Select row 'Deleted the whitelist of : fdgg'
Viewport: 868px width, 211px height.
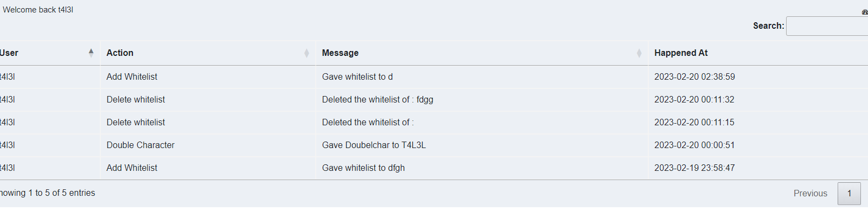[434, 100]
